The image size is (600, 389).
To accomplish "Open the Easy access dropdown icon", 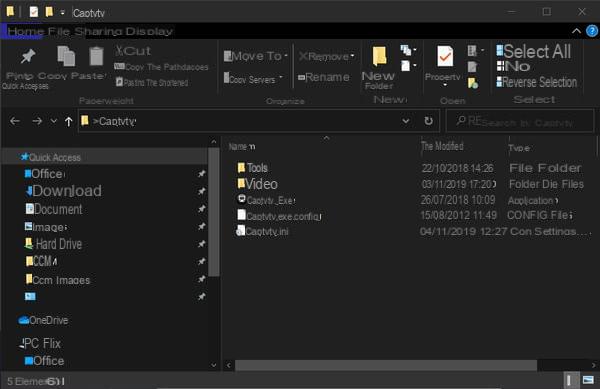I will pos(408,66).
